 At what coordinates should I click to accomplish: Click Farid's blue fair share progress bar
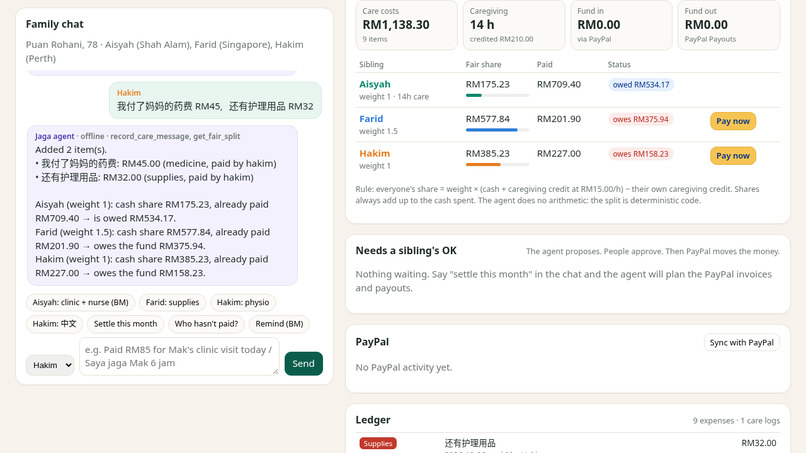[497, 130]
